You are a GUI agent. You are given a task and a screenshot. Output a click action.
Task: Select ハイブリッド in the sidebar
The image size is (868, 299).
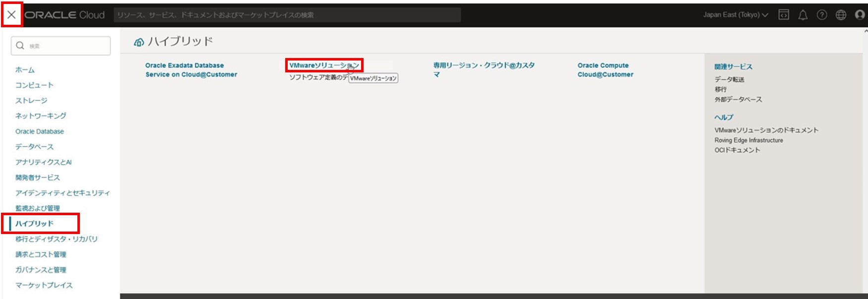pos(34,224)
